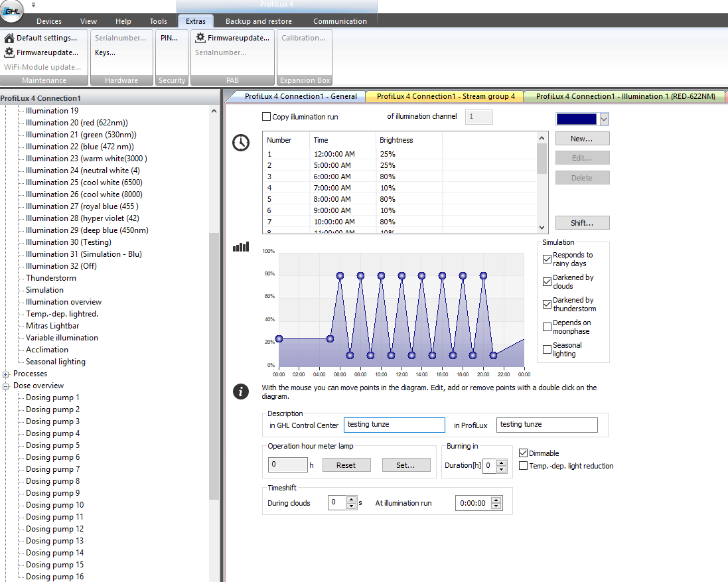Select Illumination 30 (Testing) in tree
728x582 pixels.
click(68, 242)
